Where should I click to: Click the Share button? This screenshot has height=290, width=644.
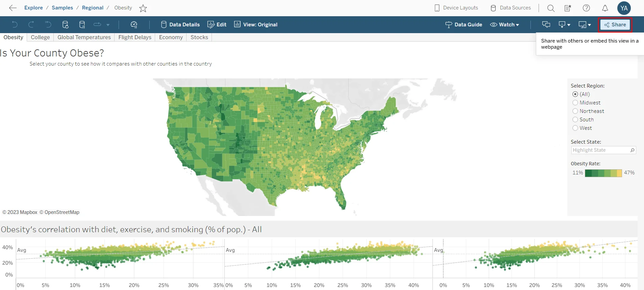tap(615, 25)
